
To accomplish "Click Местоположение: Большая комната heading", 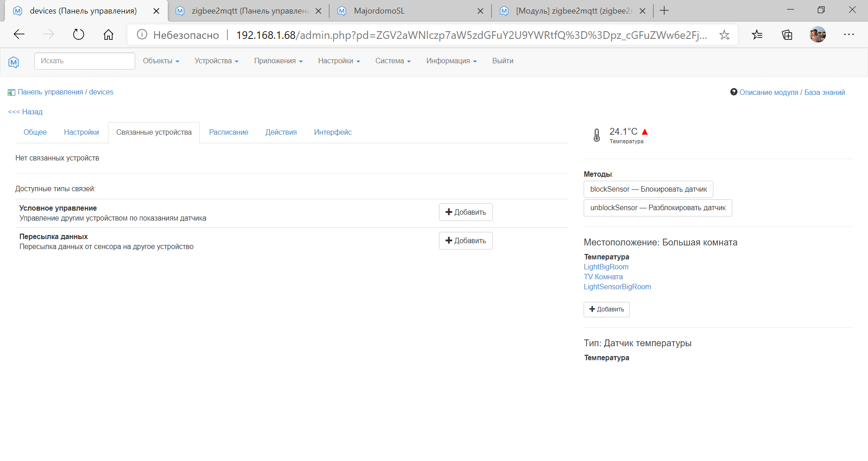I will pyautogui.click(x=660, y=242).
